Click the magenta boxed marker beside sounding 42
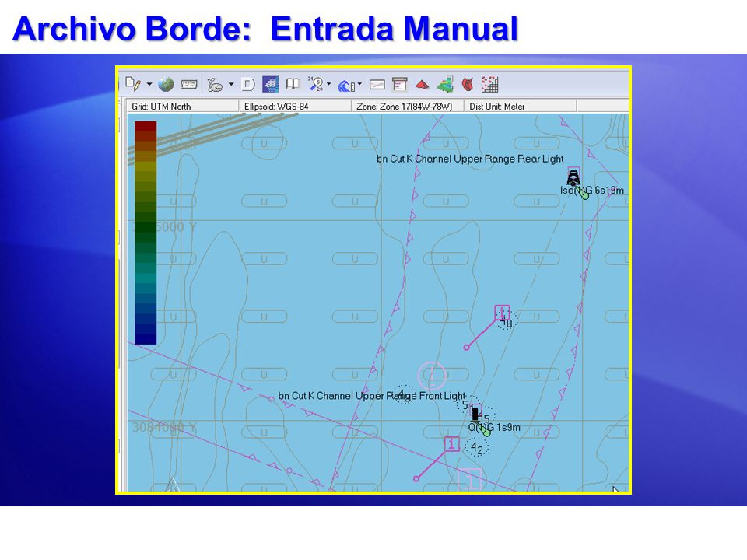 pyautogui.click(x=451, y=444)
